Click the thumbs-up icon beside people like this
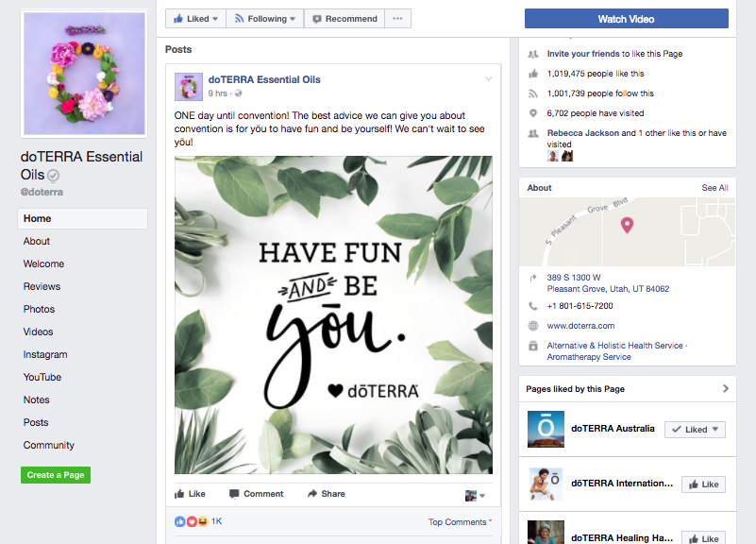756x544 pixels. tap(532, 74)
